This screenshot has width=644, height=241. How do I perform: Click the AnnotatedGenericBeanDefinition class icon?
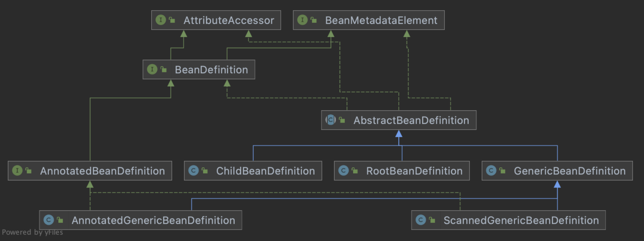pyautogui.click(x=49, y=220)
